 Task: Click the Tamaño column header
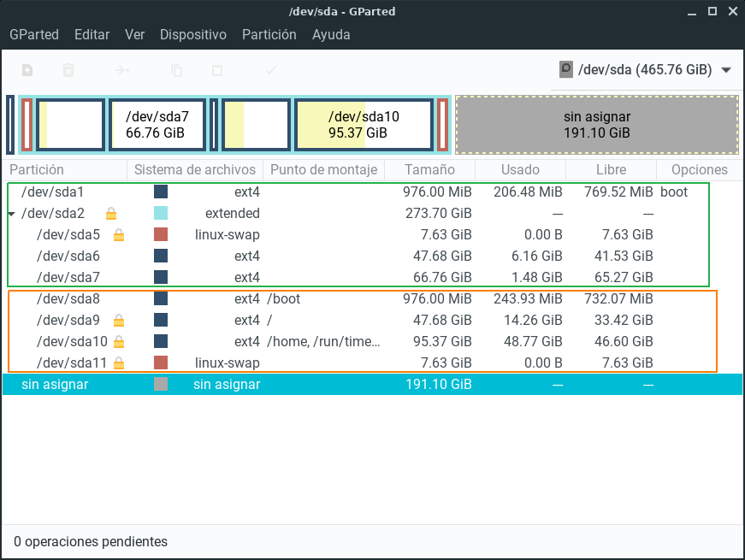pos(429,169)
